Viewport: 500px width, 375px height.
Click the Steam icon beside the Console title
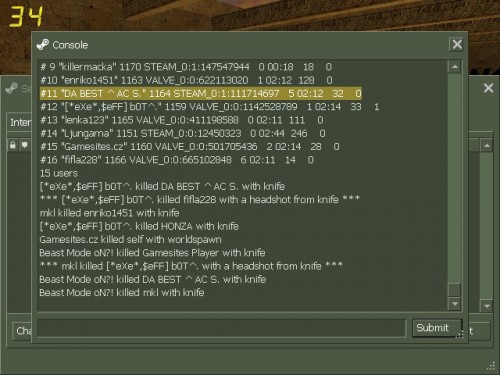coord(43,44)
